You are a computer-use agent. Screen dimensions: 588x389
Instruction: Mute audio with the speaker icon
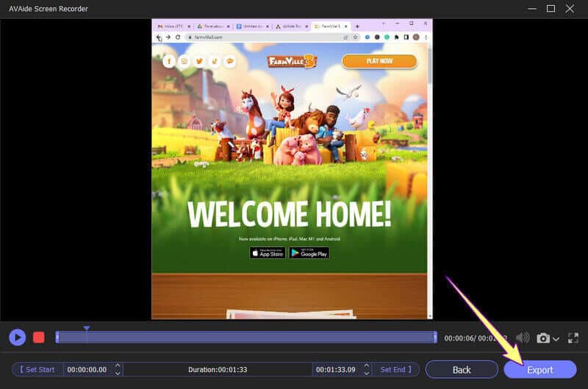coord(523,338)
